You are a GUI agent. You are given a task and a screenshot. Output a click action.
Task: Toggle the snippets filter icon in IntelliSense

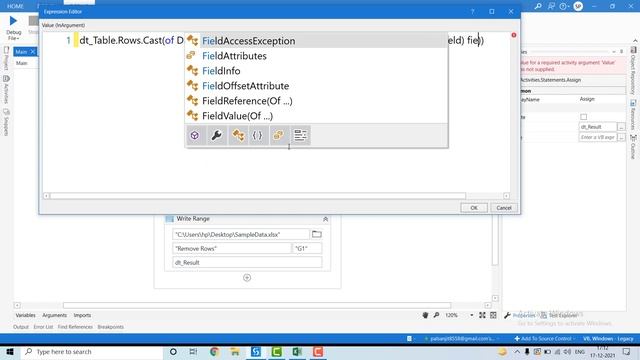point(300,136)
